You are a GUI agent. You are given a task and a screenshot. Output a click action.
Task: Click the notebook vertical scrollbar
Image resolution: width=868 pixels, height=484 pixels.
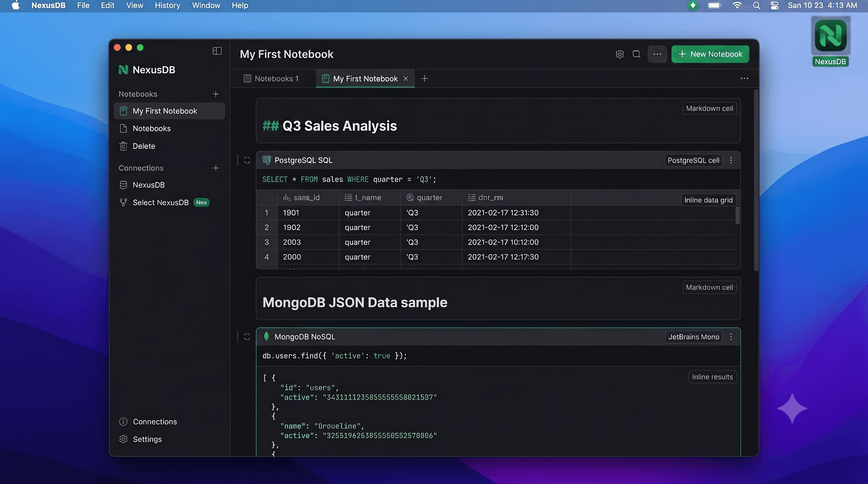(x=756, y=180)
